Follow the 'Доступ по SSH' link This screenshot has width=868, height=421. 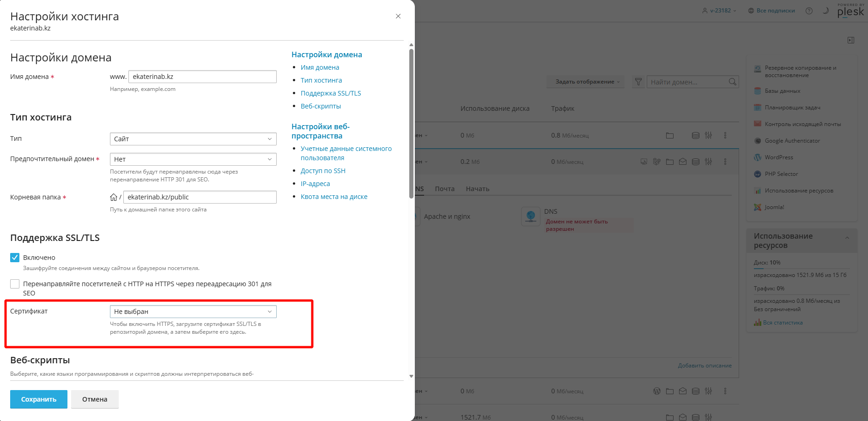(x=323, y=171)
